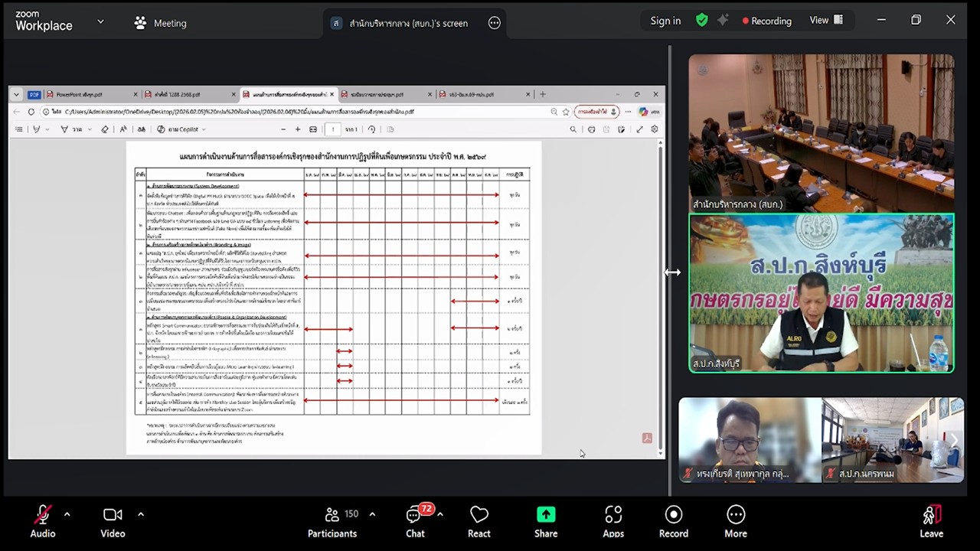Select the ส.ป.ก.สิงห์บุรี video thumbnail
Viewport: 980px width, 551px height.
(x=822, y=293)
